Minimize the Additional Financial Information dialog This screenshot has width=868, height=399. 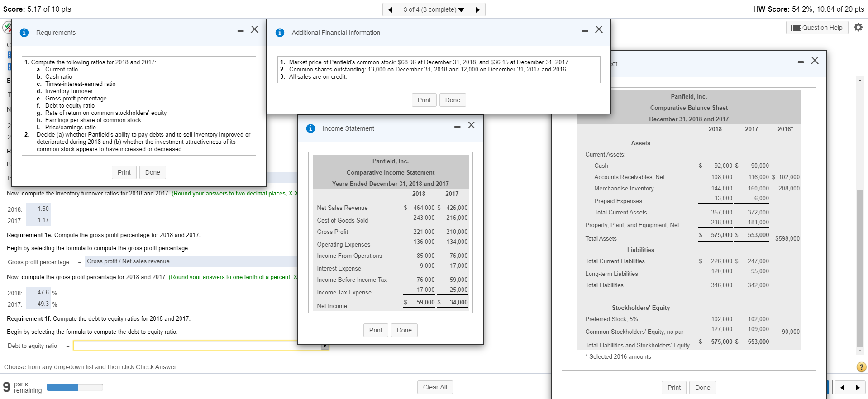click(585, 31)
